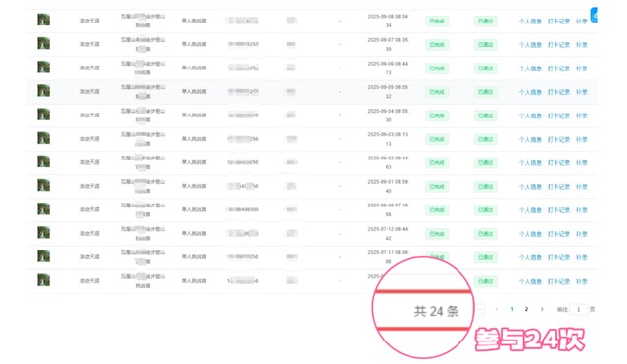Click the 已通过 tag in the 2025-09-01 row
The image size is (627, 364).
click(x=486, y=186)
